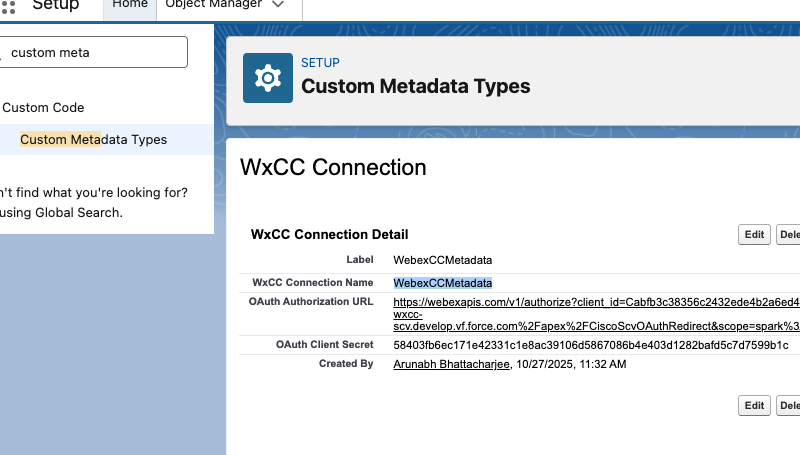800x455 pixels.
Task: Expand the Object Manager dropdown chevron
Action: pos(278,4)
